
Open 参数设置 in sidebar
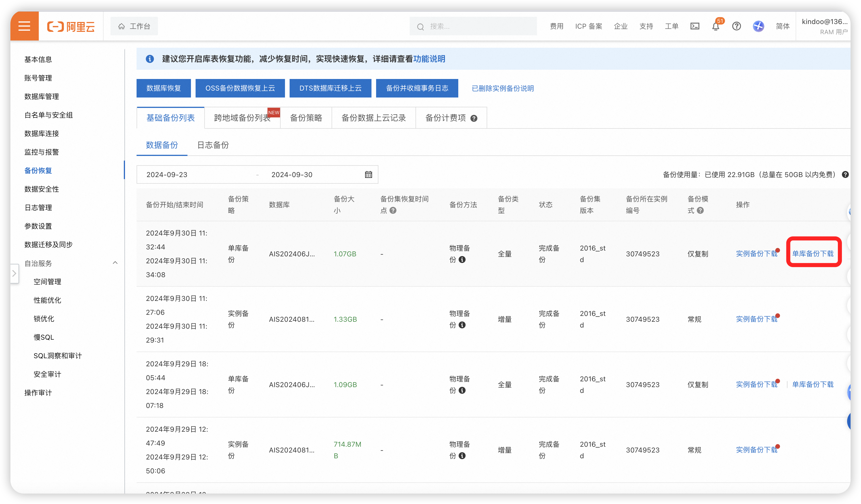(38, 226)
